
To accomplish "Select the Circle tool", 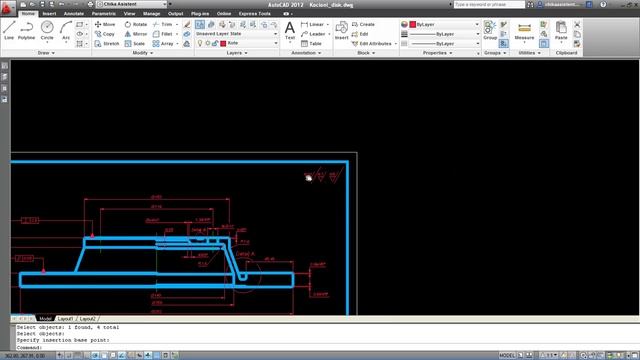I will 47,31.
